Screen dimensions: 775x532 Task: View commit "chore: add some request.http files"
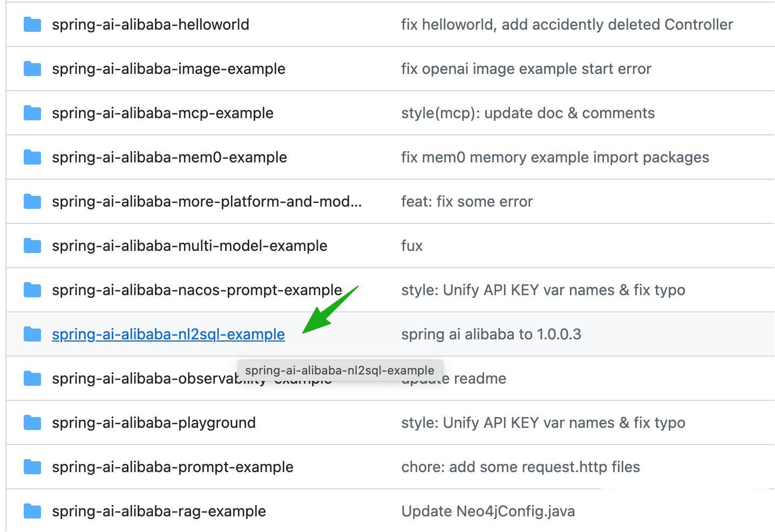pyautogui.click(x=520, y=467)
